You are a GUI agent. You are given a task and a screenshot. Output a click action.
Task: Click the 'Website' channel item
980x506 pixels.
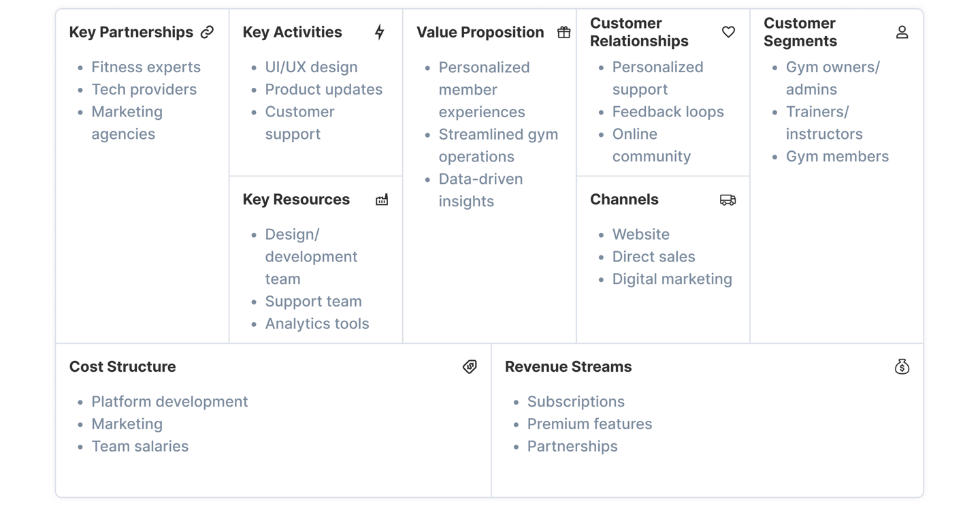[640, 234]
